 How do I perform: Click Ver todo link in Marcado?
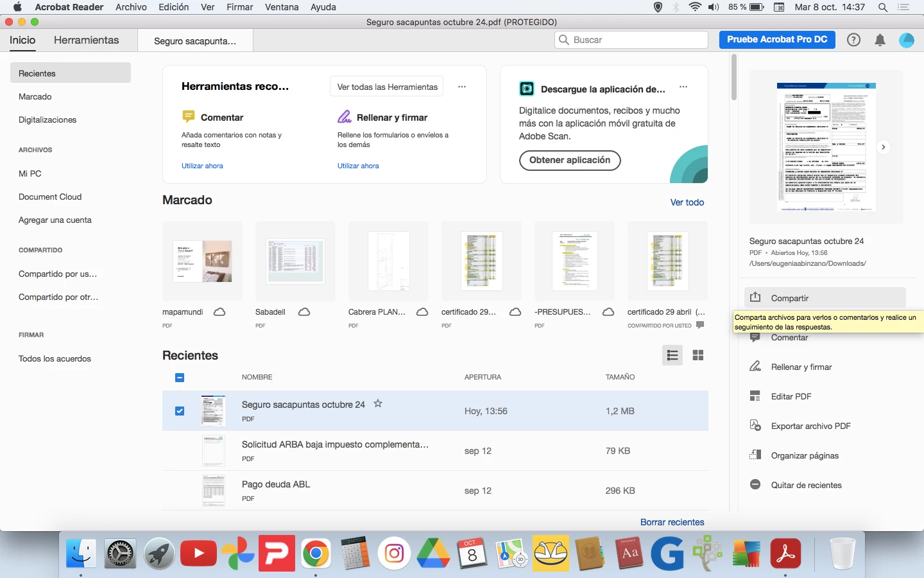[687, 202]
